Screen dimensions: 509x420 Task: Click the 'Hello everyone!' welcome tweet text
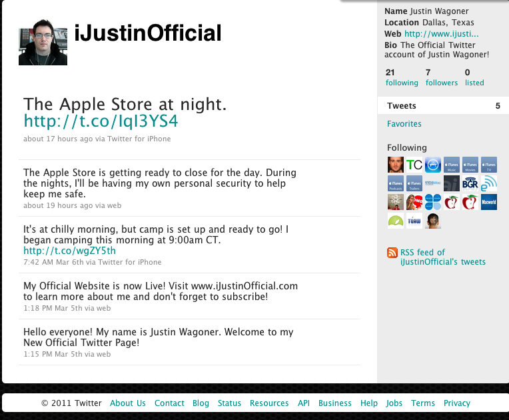159,337
